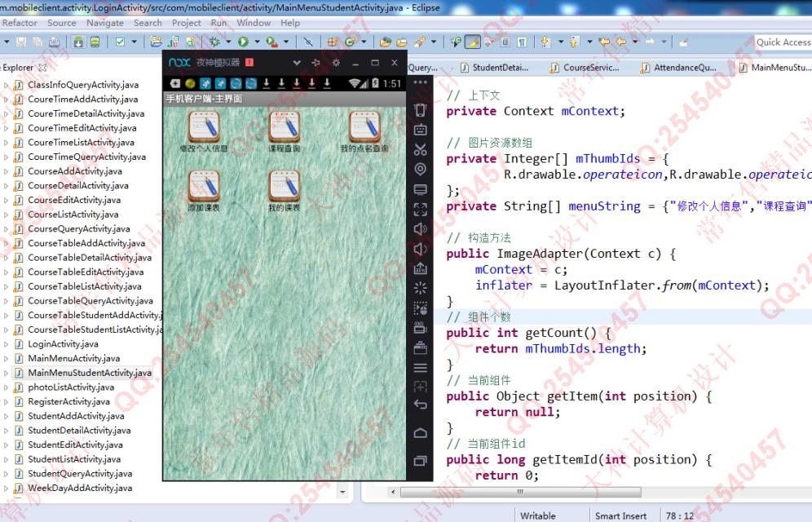This screenshot has height=522, width=812.
Task: Open dropdown beside Next Annotation icon
Action: point(560,42)
